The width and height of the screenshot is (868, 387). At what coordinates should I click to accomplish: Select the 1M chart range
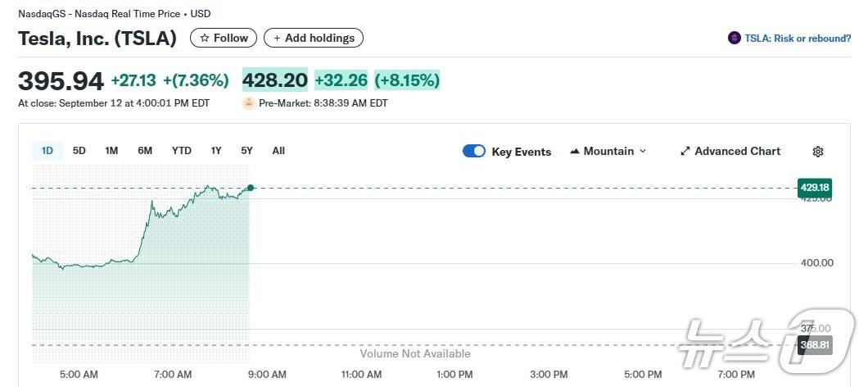click(x=111, y=151)
